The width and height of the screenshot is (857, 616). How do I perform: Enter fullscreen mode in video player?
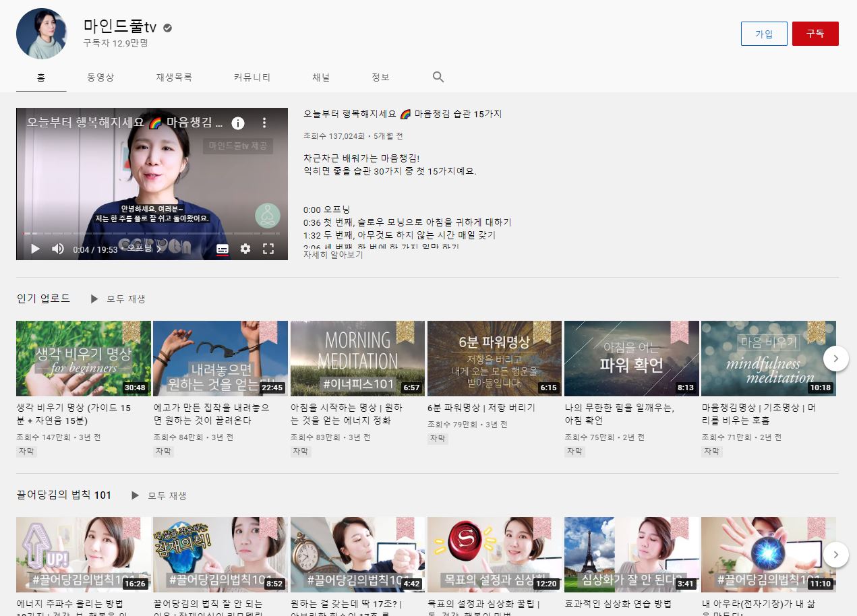tap(268, 249)
